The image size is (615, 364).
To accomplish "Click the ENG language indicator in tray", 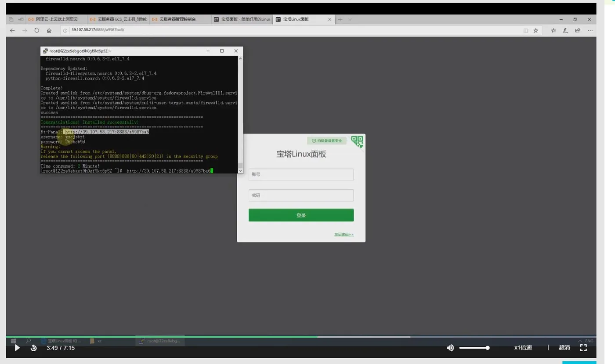I will pos(589,341).
